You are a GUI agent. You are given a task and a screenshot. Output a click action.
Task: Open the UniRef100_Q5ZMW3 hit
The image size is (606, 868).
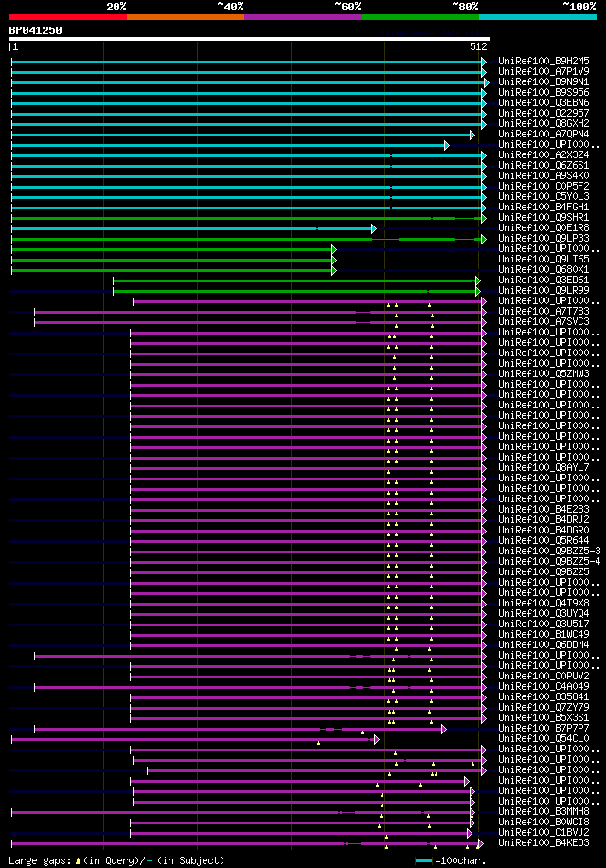pos(544,373)
